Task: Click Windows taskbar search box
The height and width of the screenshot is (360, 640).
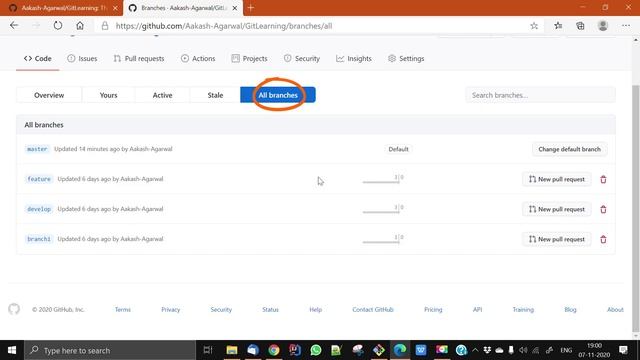Action: pos(110,350)
